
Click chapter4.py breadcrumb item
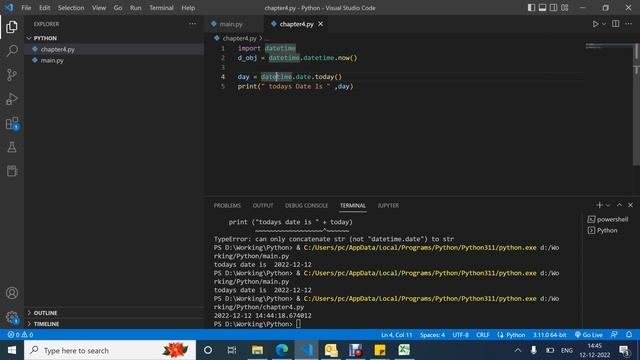[x=240, y=38]
